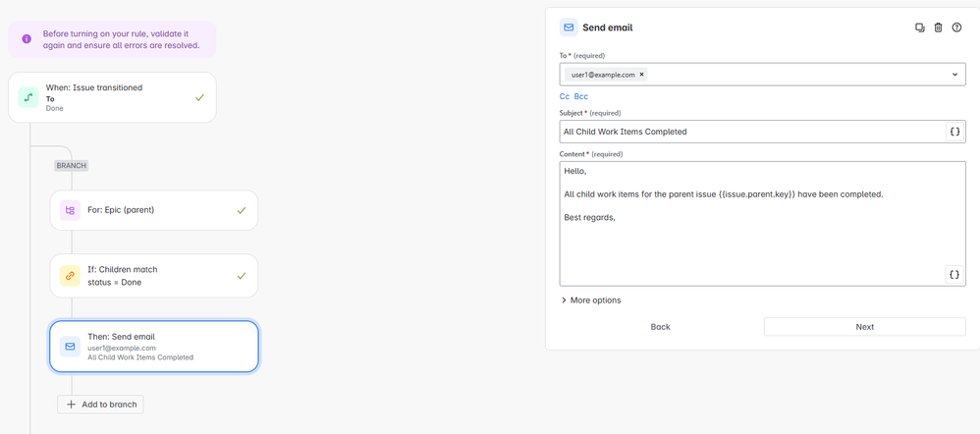Insert smart value into Subject field
The width and height of the screenshot is (980, 434).
tap(954, 132)
